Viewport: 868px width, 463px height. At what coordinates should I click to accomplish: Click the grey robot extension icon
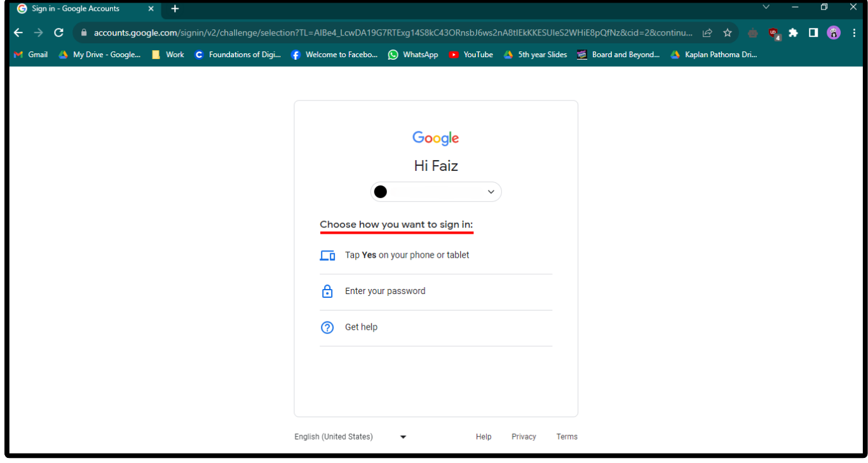click(x=753, y=33)
